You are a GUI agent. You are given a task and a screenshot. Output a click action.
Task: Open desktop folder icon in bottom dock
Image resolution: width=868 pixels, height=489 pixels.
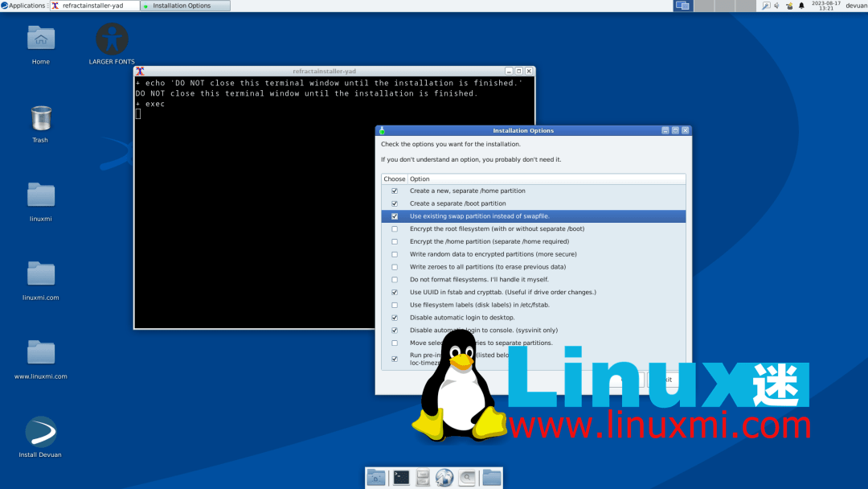click(376, 478)
